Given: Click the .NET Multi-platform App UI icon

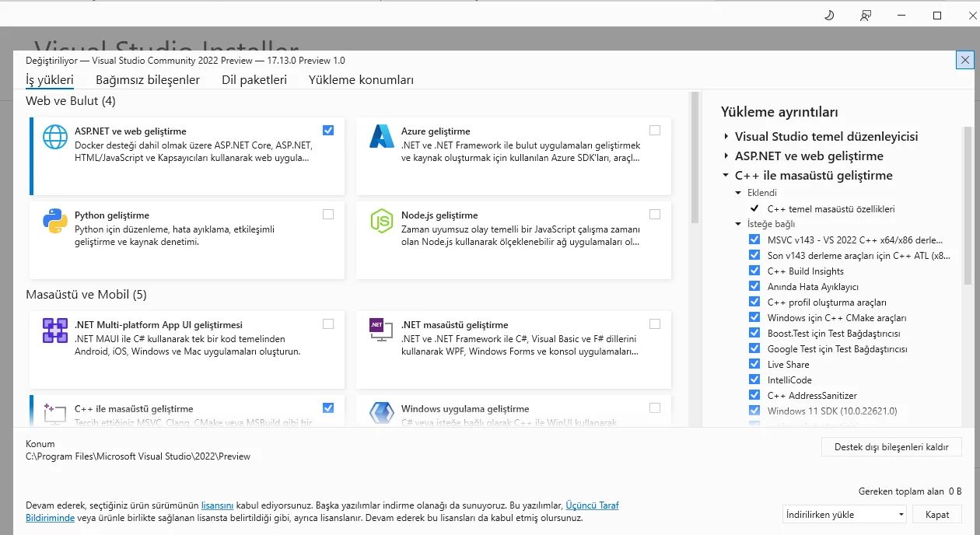Looking at the screenshot, I should tap(55, 330).
